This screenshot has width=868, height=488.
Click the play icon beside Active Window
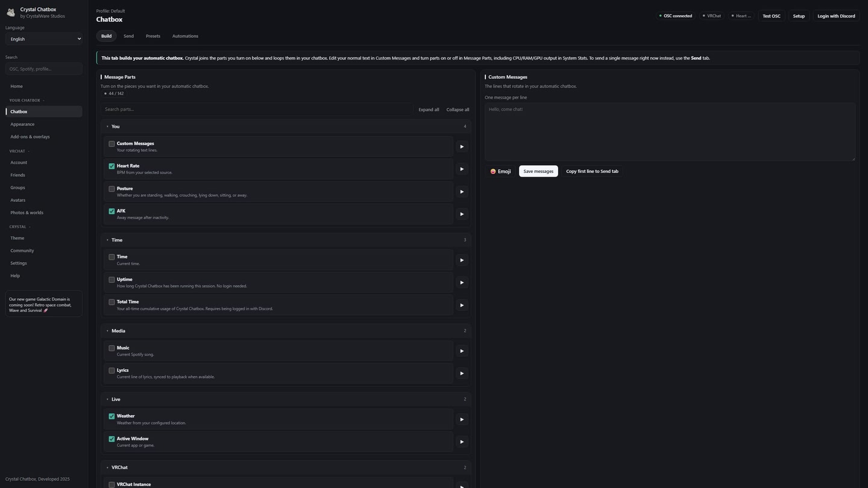coord(462,442)
